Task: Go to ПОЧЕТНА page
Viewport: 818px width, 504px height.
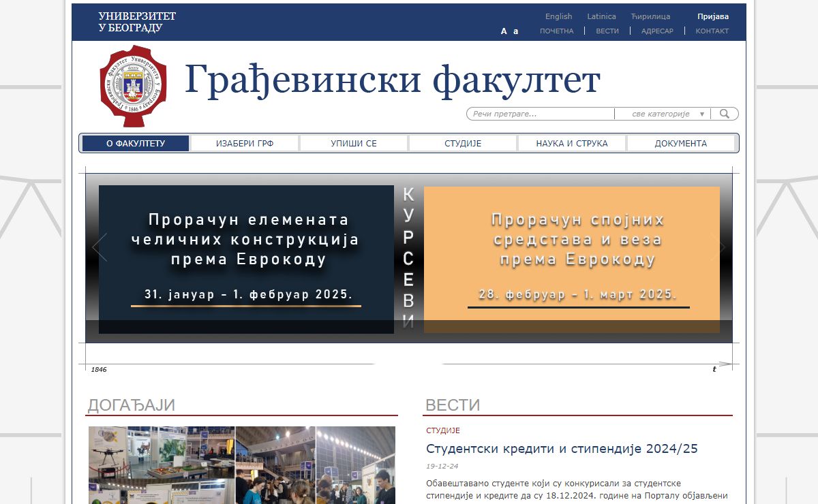Action: [x=557, y=31]
